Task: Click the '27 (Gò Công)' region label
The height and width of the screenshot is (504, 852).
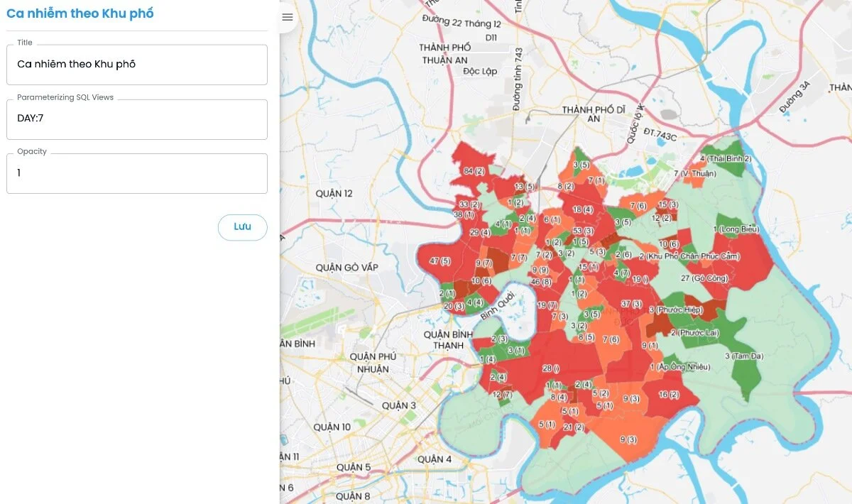Action: tap(704, 278)
